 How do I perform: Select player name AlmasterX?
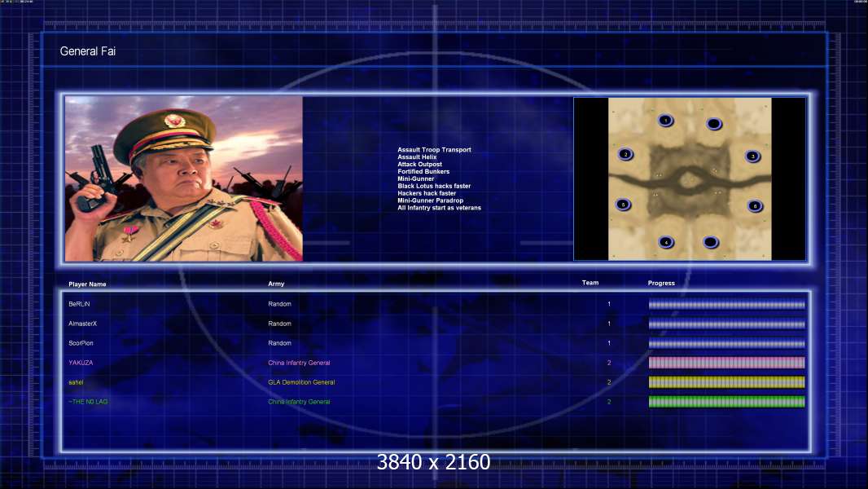pos(82,324)
